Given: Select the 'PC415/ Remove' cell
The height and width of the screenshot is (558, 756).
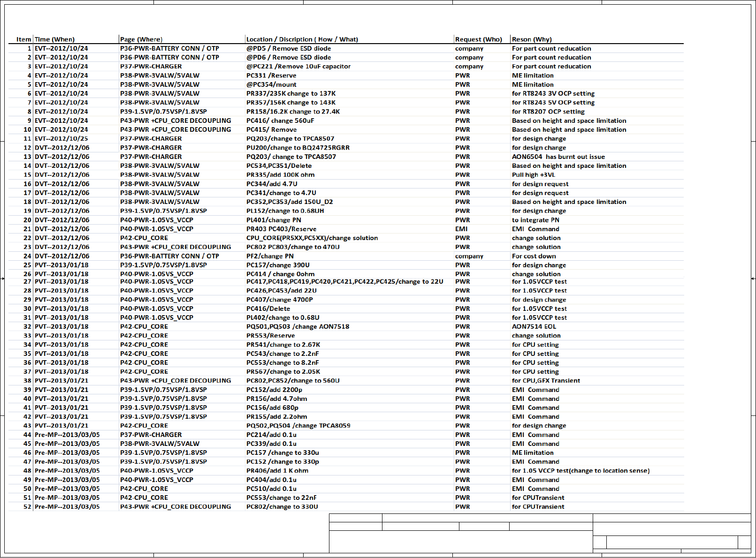Looking at the screenshot, I should [271, 129].
